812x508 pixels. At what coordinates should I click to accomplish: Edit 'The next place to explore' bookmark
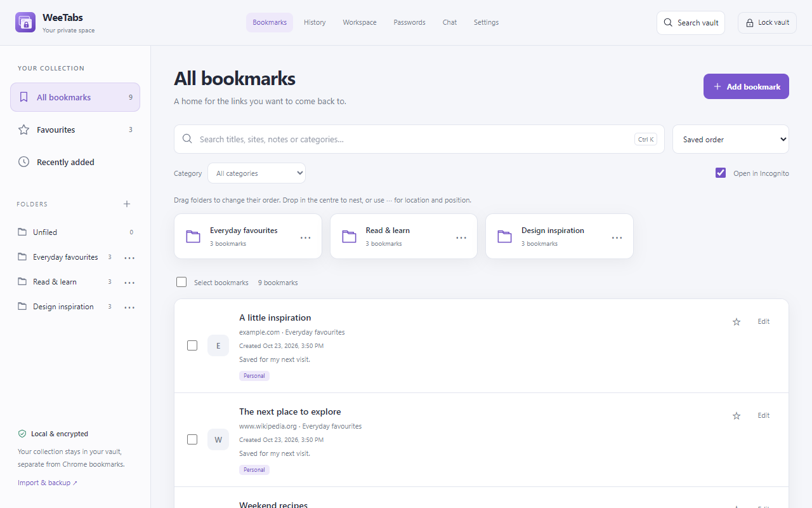764,416
